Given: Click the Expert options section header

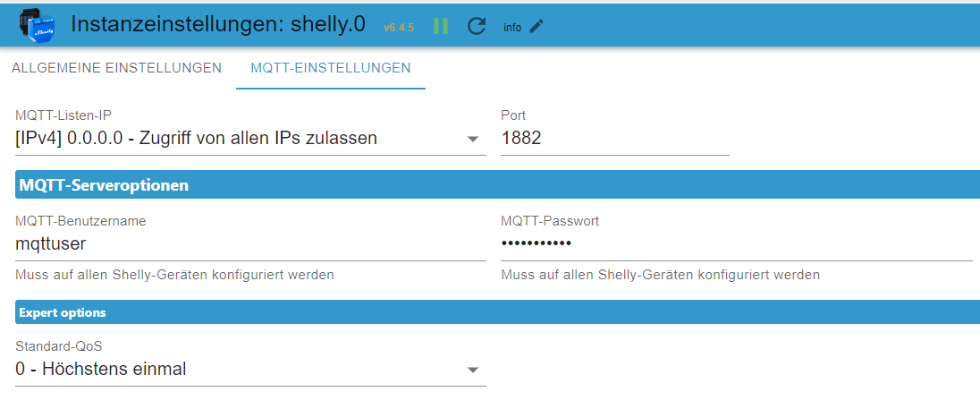Looking at the screenshot, I should coord(497,312).
